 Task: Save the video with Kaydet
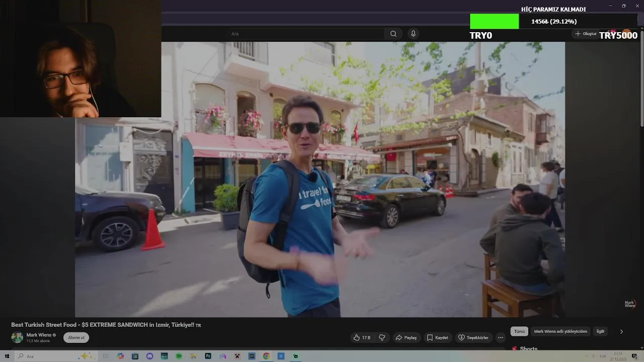tap(437, 337)
